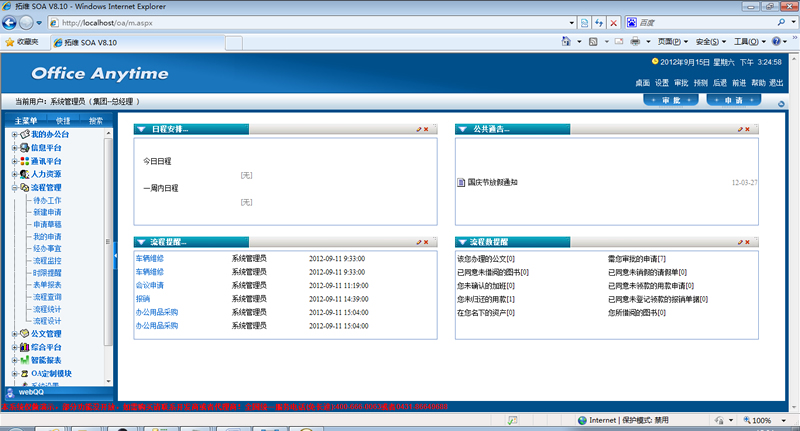This screenshot has height=431, width=800.
Task: Click the edit pencil icon on 日程安排 panel
Action: (x=419, y=130)
